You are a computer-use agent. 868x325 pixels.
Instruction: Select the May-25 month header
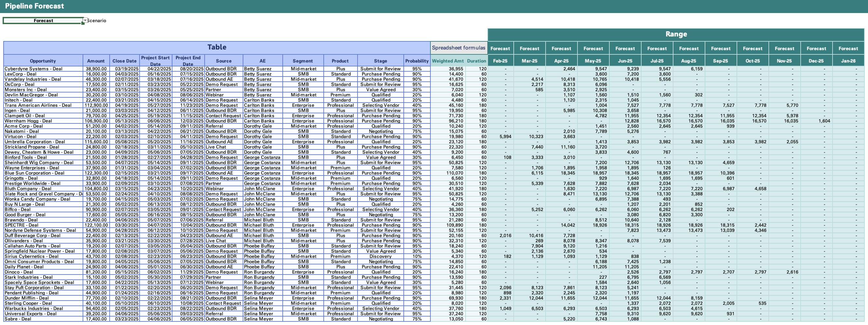pos(593,61)
